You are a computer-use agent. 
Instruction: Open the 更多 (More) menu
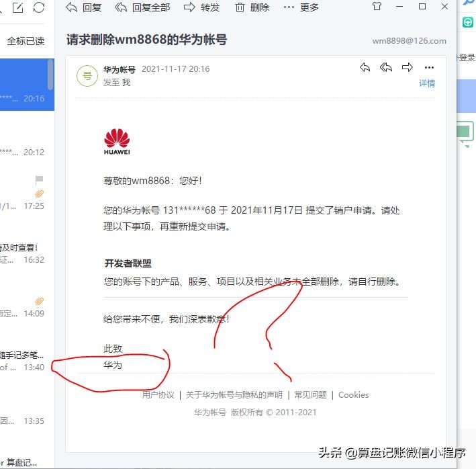click(x=301, y=7)
